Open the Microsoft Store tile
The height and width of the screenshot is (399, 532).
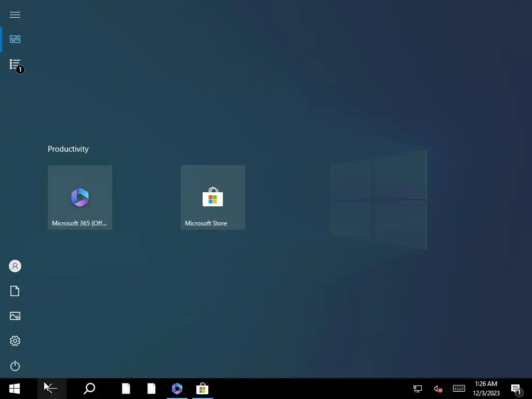click(213, 197)
